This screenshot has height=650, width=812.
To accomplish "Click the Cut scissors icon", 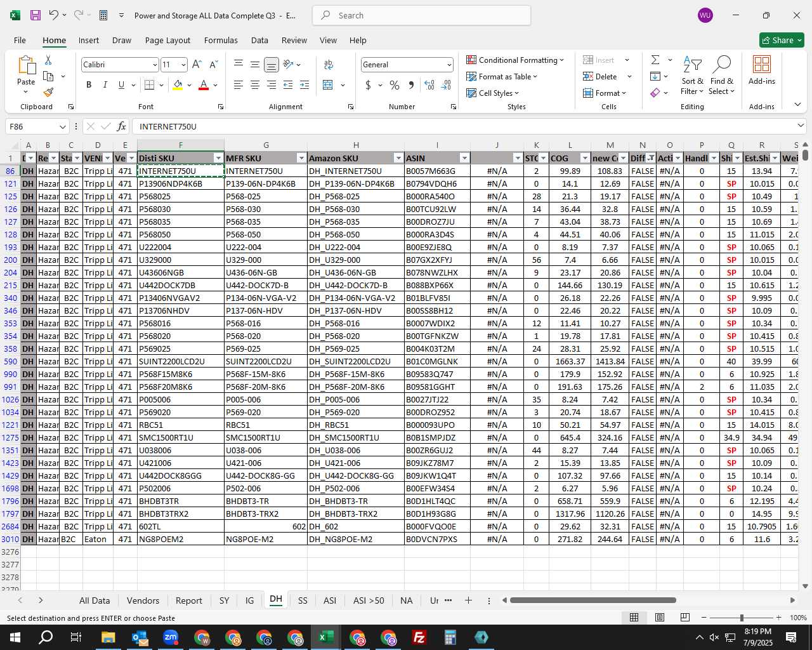I will tap(48, 60).
